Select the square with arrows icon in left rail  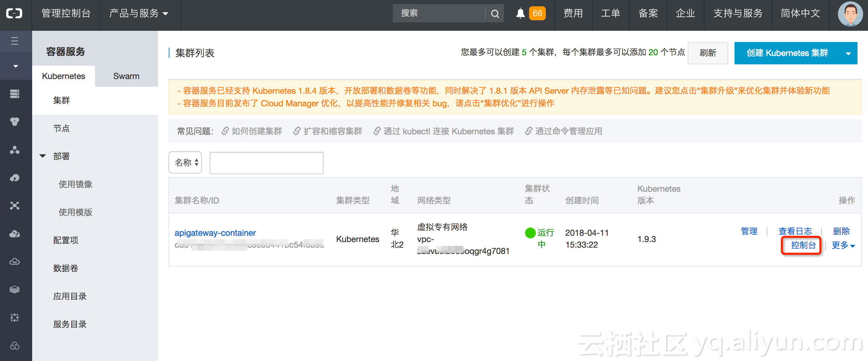coord(15,318)
